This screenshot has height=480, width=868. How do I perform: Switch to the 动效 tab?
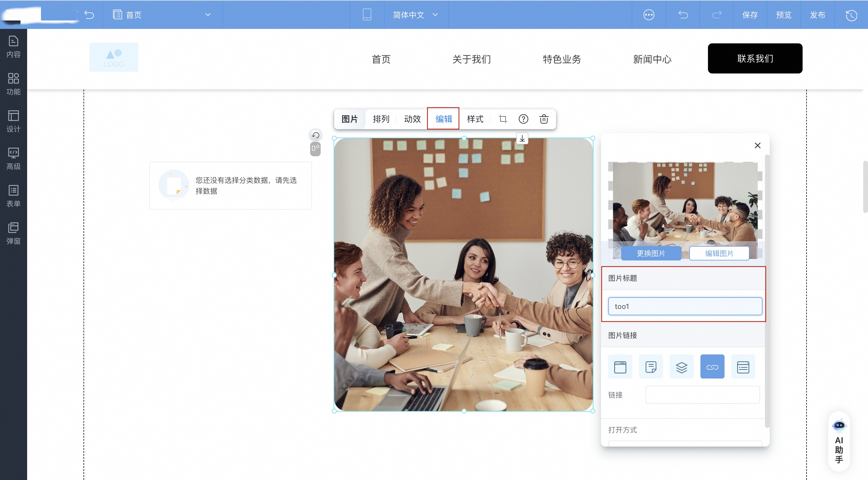point(412,119)
